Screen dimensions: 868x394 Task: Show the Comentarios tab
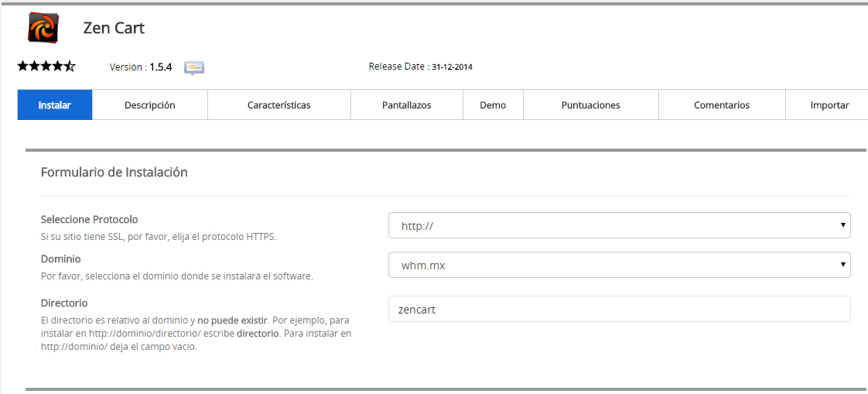pyautogui.click(x=721, y=105)
